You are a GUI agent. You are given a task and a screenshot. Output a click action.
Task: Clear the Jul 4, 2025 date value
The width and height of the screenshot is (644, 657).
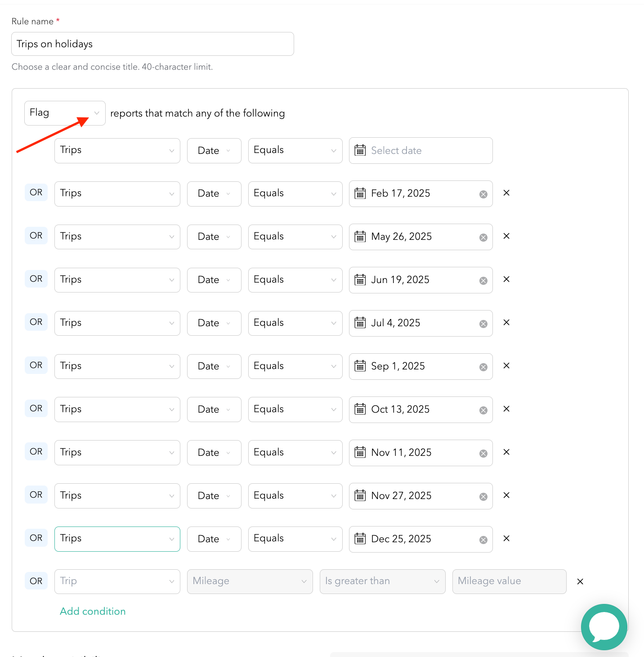tap(483, 324)
